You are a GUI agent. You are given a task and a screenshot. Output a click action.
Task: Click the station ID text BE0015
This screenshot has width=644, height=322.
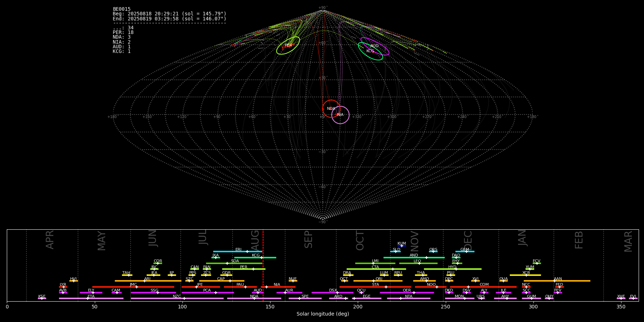(122, 9)
